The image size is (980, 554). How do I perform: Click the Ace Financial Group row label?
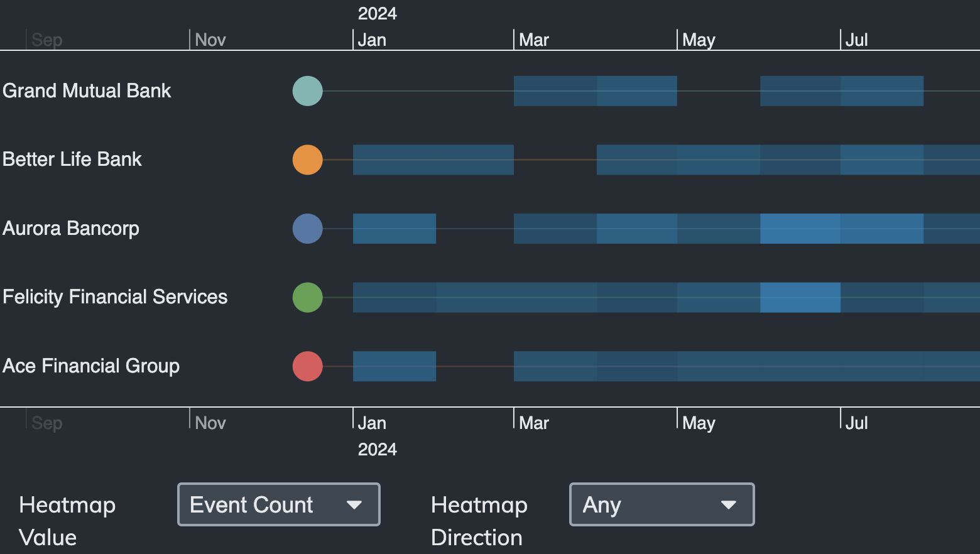coord(91,366)
